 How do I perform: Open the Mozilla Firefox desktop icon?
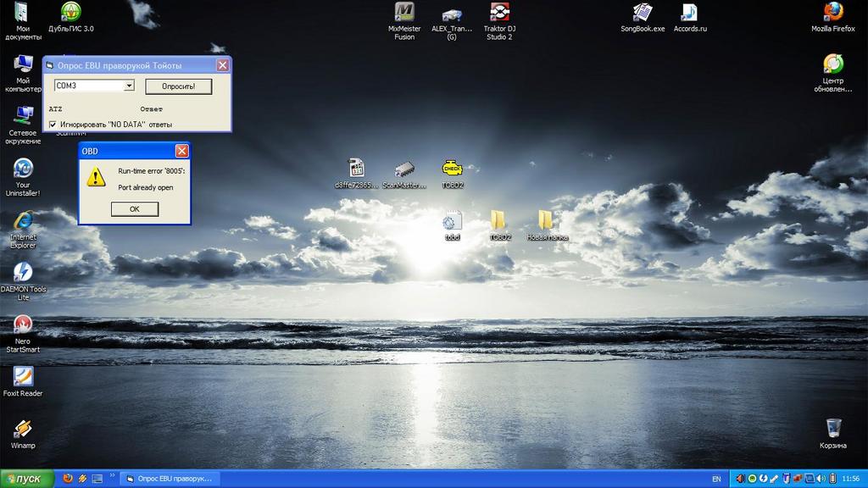(833, 12)
